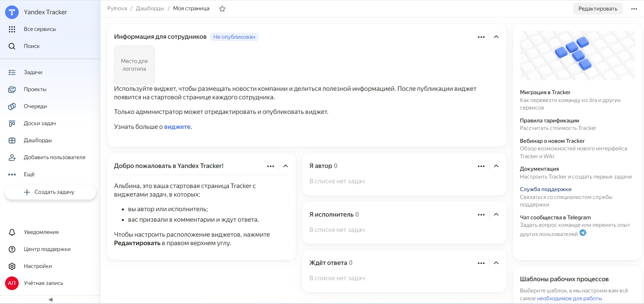Click Дашборды breadcrumb
The width and height of the screenshot is (644, 304).
click(x=150, y=9)
